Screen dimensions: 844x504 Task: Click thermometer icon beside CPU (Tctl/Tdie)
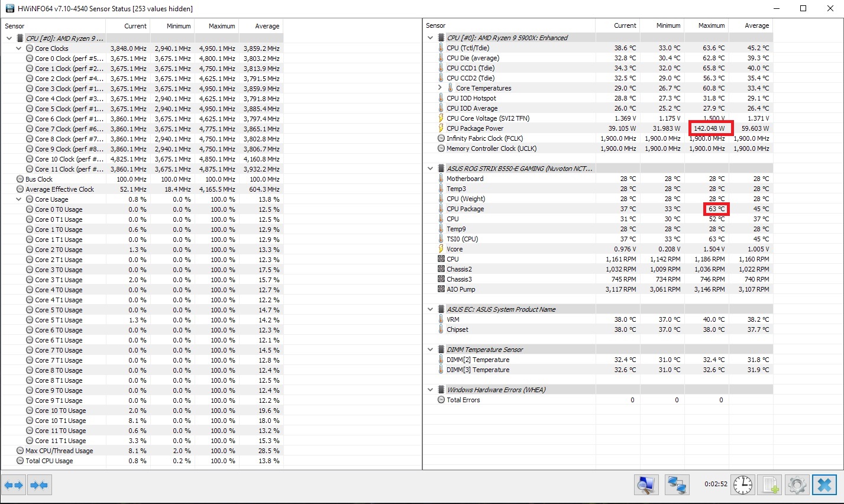click(x=441, y=48)
